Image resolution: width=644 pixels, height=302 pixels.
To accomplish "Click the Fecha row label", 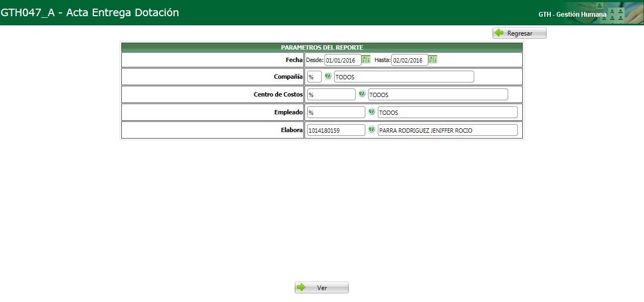I will [294, 60].
